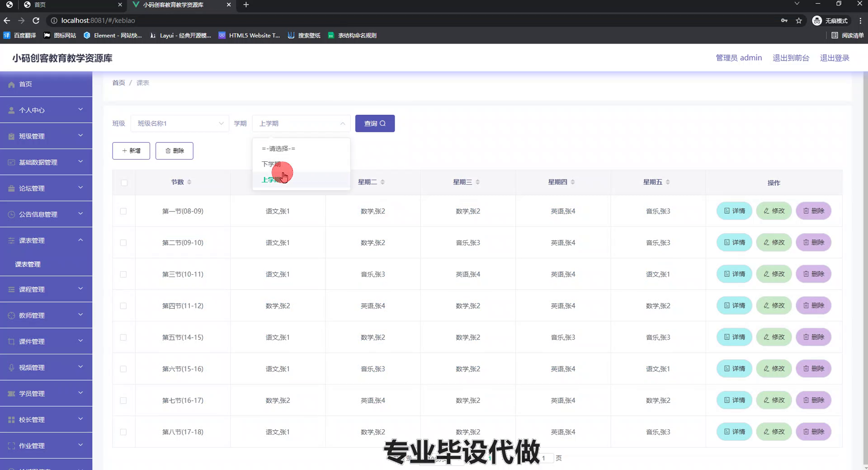Collapse the 学期 dropdown showing 上学期
Image resolution: width=868 pixels, height=470 pixels.
tap(301, 123)
